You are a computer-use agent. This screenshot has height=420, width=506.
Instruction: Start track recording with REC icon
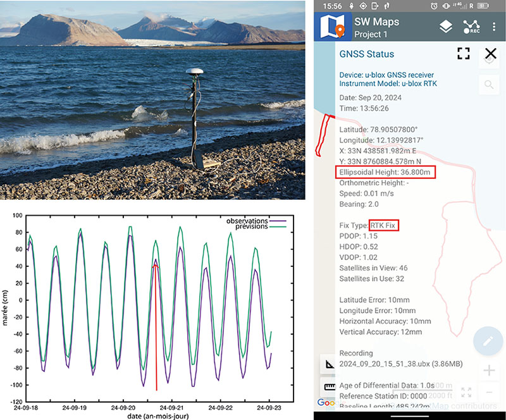pyautogui.click(x=471, y=27)
